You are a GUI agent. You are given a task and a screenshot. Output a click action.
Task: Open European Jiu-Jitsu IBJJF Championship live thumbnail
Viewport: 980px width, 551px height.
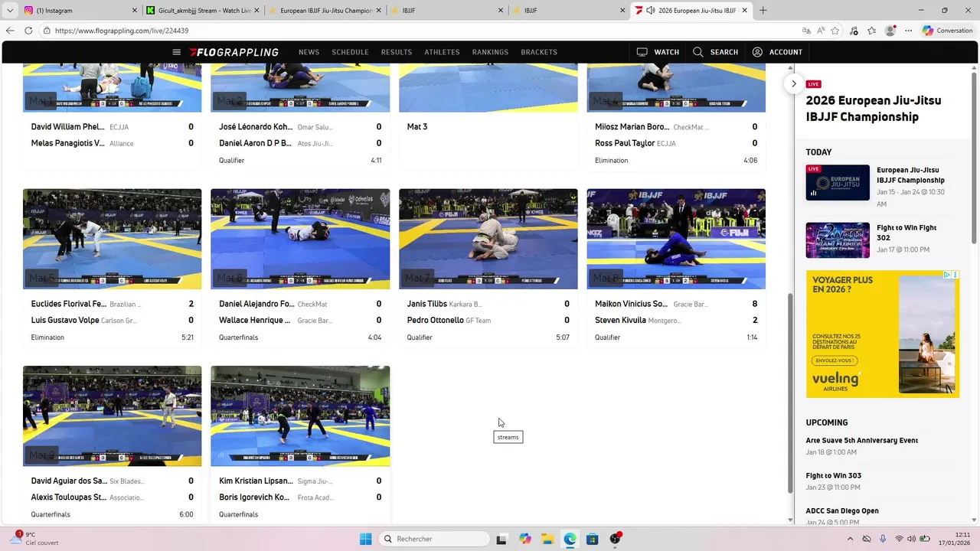838,182
